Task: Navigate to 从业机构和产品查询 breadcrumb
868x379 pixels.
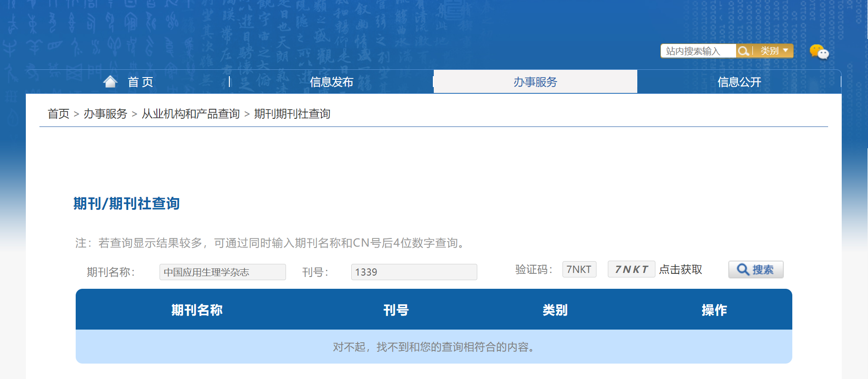Action: click(190, 114)
